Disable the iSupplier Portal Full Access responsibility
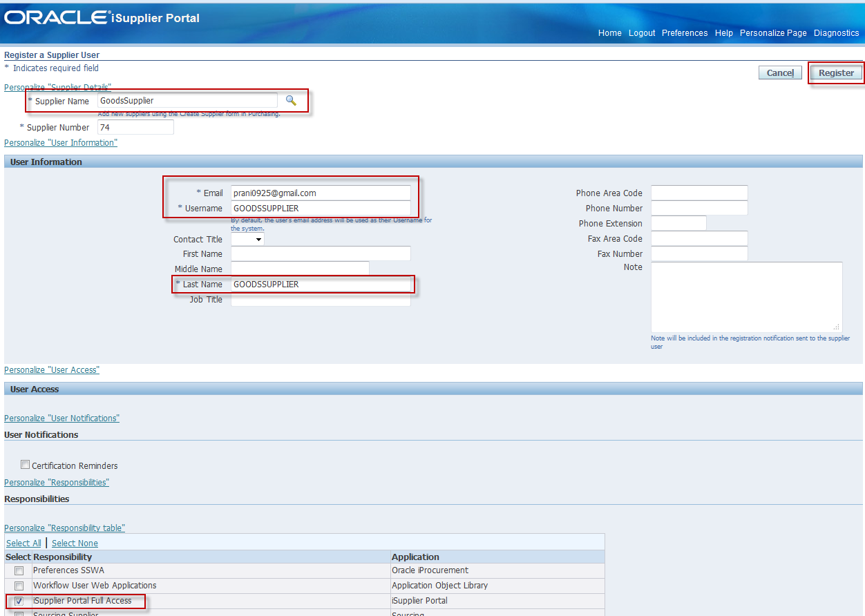Viewport: 865px width, 616px height. pos(19,601)
